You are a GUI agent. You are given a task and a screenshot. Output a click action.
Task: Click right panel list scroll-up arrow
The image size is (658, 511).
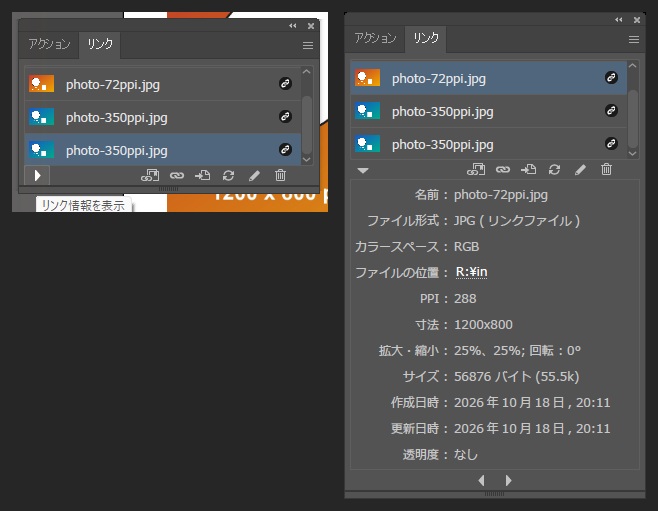633,66
